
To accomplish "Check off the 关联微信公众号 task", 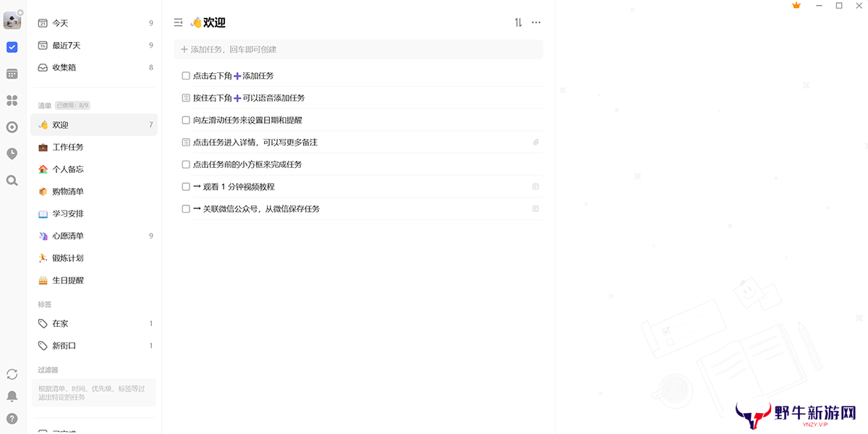I will pos(186,209).
